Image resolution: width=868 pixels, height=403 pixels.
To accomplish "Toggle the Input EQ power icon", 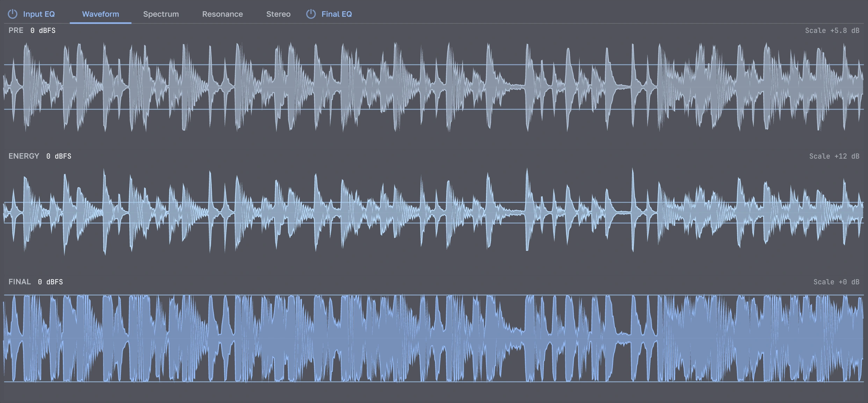I will tap(13, 14).
